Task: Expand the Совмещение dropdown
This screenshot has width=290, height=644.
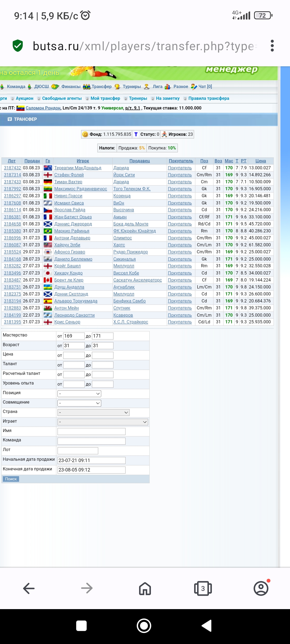Action: pyautogui.click(x=79, y=403)
